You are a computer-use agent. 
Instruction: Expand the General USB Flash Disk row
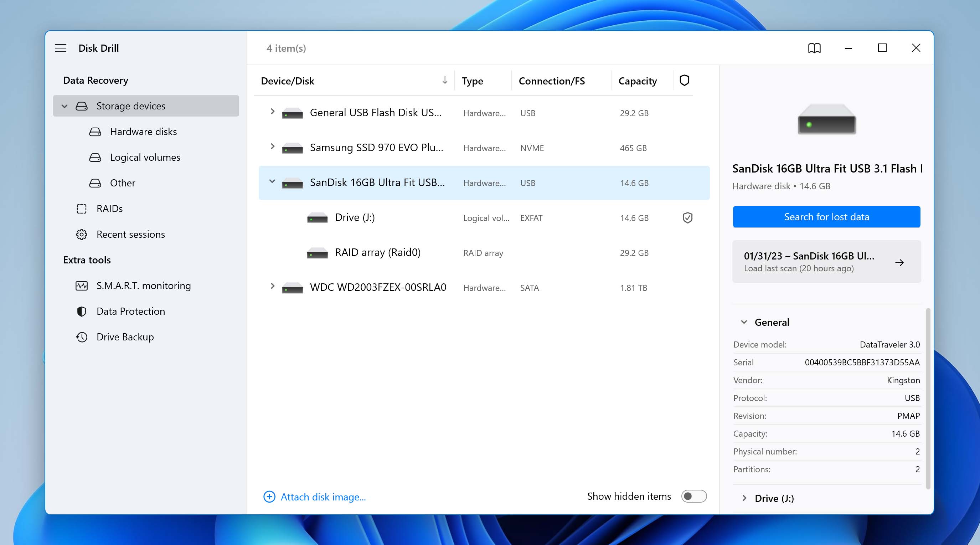pyautogui.click(x=272, y=112)
